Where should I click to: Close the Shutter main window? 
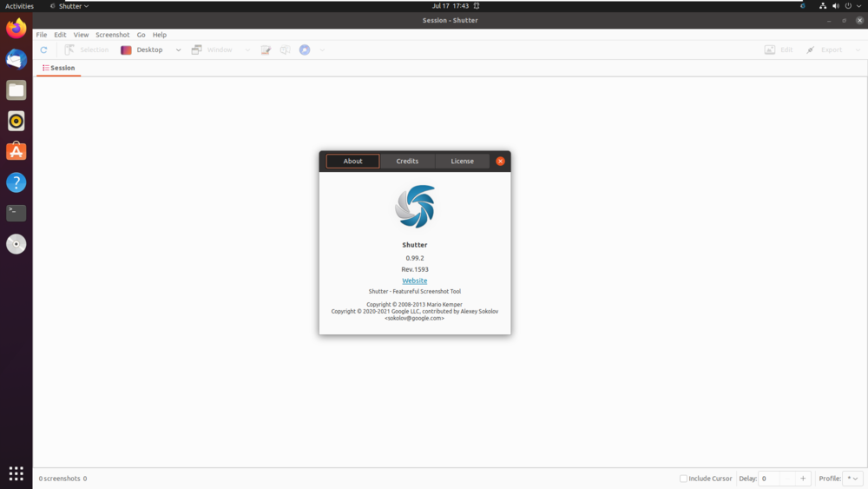pos(859,21)
